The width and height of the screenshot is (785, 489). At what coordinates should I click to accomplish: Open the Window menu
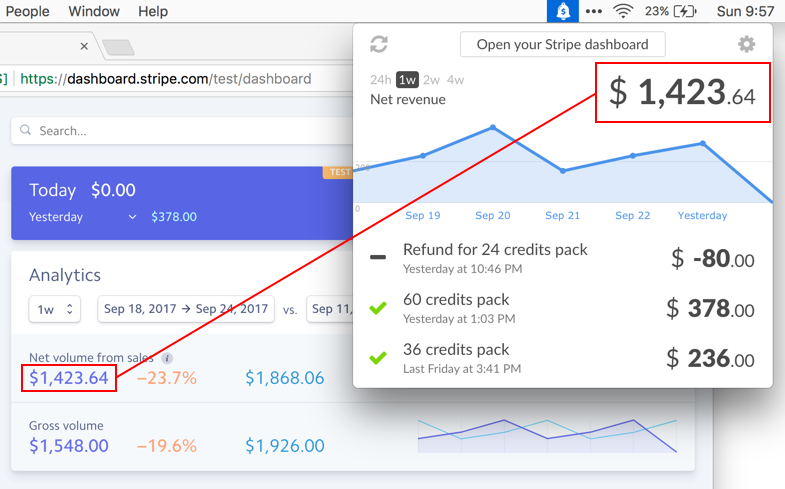(x=94, y=11)
